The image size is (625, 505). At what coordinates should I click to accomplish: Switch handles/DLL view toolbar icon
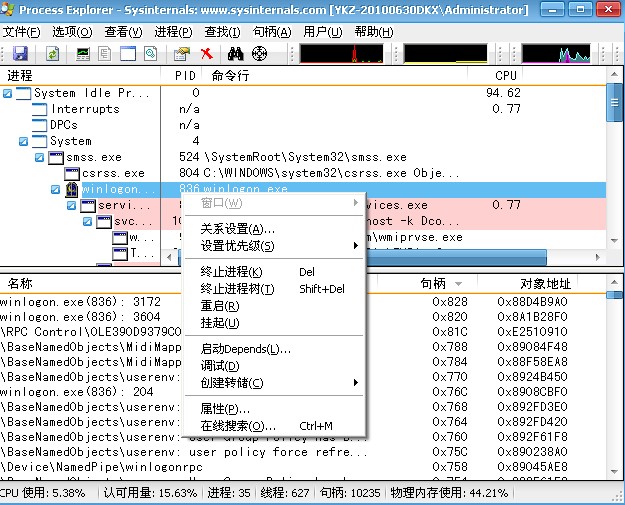point(150,53)
